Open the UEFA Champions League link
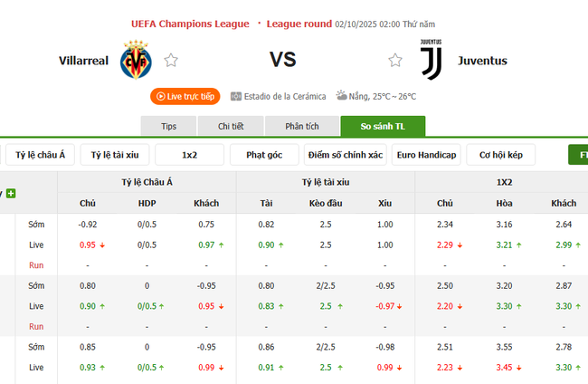 190,24
